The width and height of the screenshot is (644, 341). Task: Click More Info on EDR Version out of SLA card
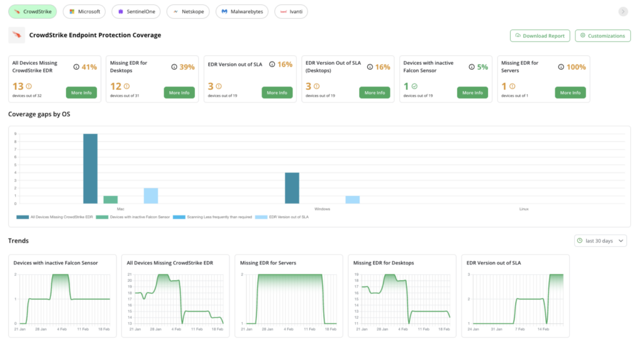(x=277, y=93)
